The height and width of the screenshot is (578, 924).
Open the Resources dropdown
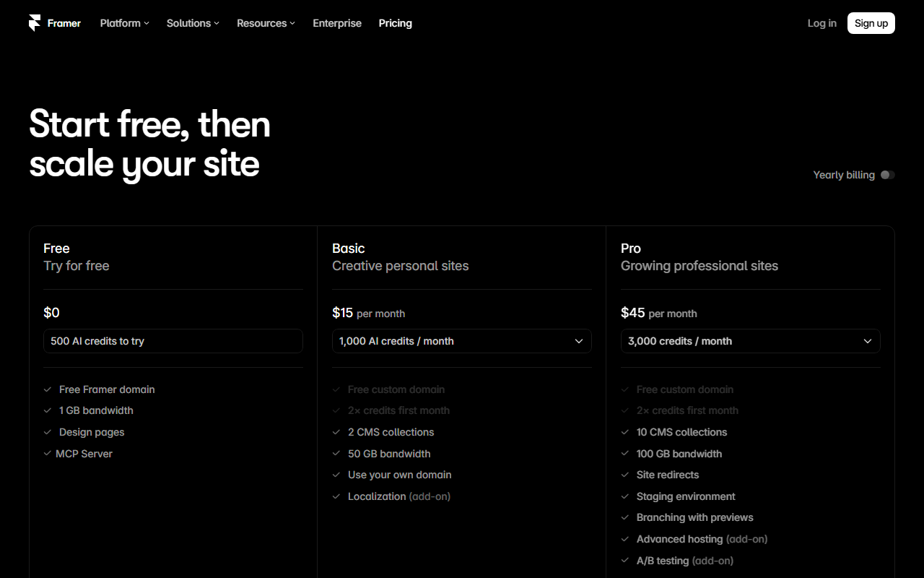pos(266,23)
